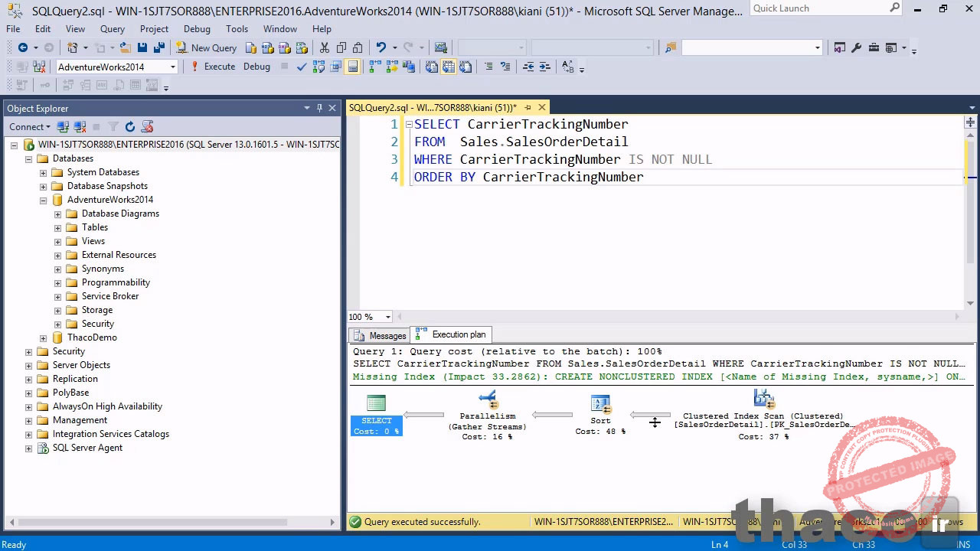
Task: Open the Query menu
Action: pos(112,29)
